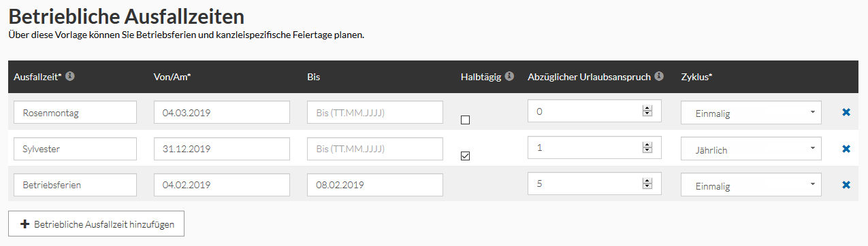The height and width of the screenshot is (246, 868).
Task: Open the info icon for Abzüglicher Urlaubsanspruch
Action: point(659,77)
